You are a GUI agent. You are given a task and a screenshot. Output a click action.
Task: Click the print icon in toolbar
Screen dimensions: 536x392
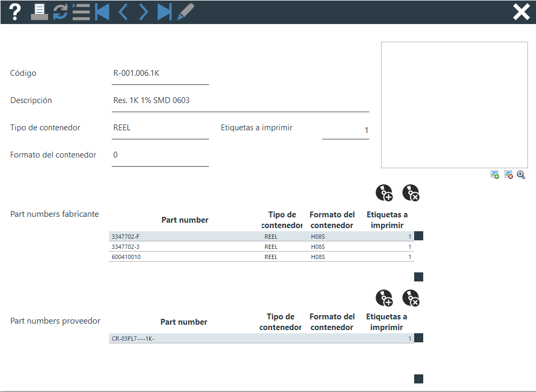click(x=39, y=12)
